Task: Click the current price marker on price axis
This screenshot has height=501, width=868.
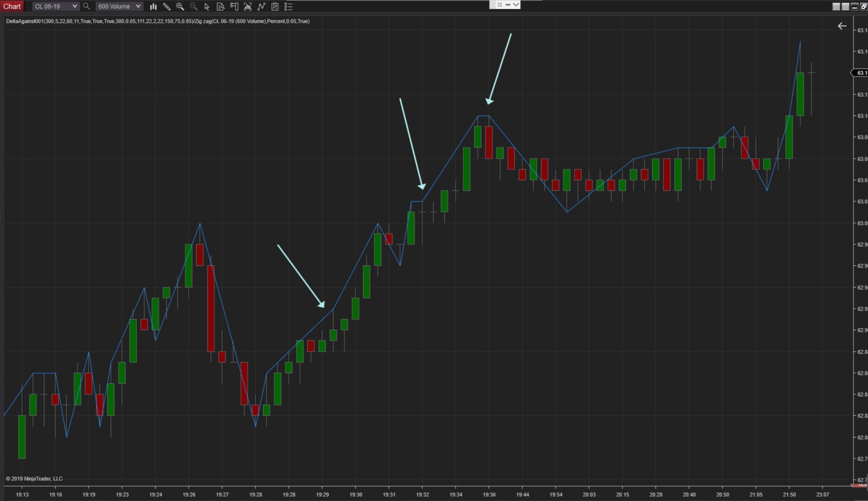Action: click(x=859, y=73)
